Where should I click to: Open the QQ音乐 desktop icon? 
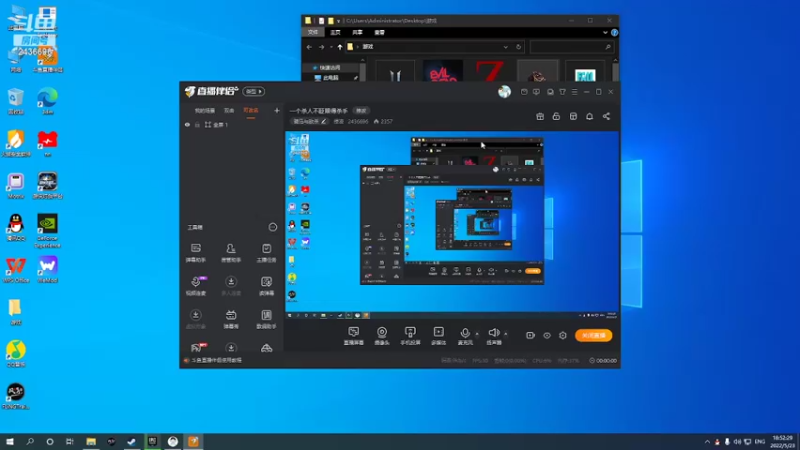click(x=16, y=354)
